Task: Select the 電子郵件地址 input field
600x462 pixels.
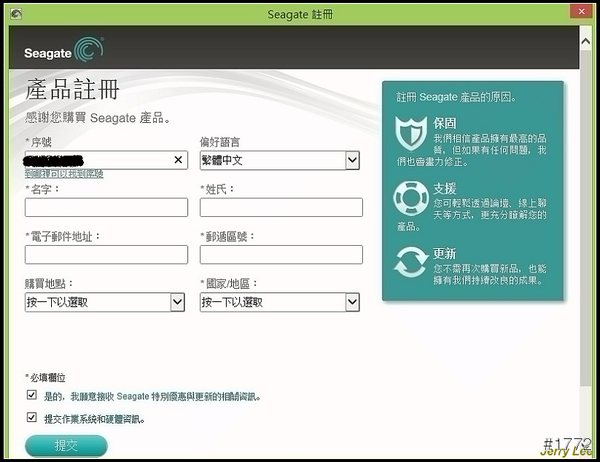Action: click(x=106, y=255)
